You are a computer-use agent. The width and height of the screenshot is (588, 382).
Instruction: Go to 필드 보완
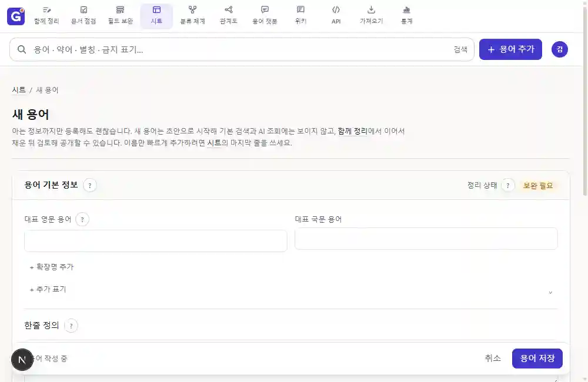120,16
